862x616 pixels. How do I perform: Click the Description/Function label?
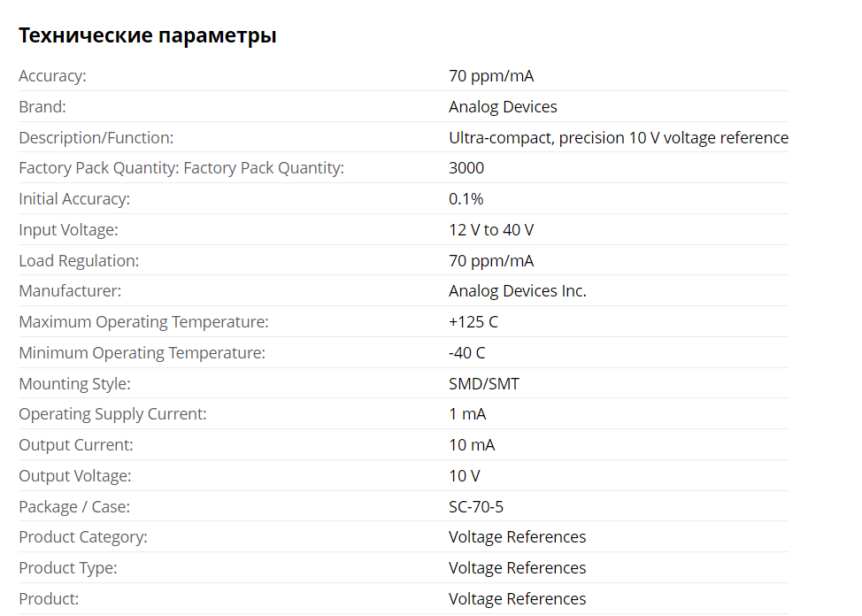pyautogui.click(x=96, y=137)
